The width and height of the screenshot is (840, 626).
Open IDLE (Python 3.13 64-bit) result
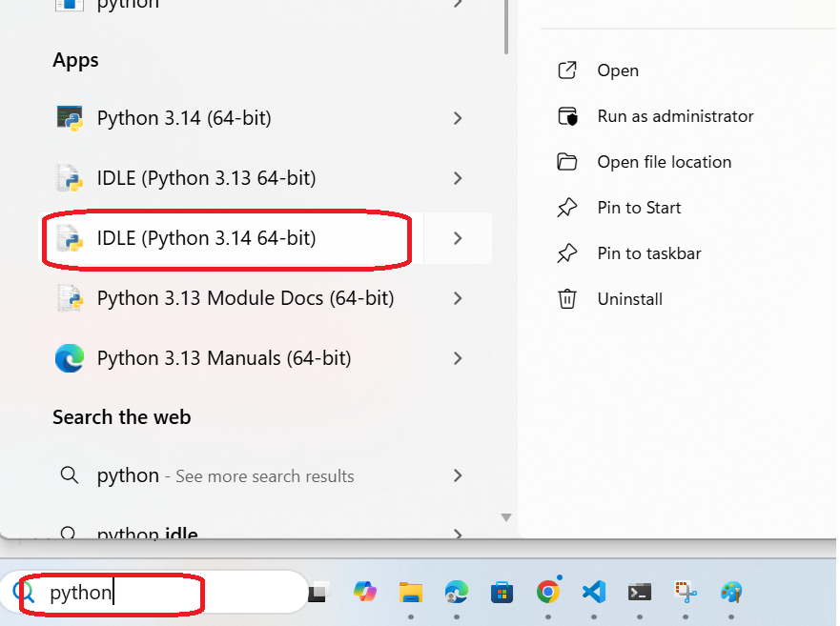205,178
